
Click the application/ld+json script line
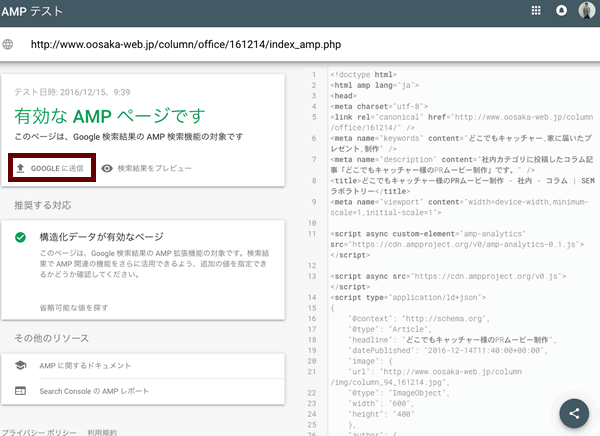coord(408,297)
